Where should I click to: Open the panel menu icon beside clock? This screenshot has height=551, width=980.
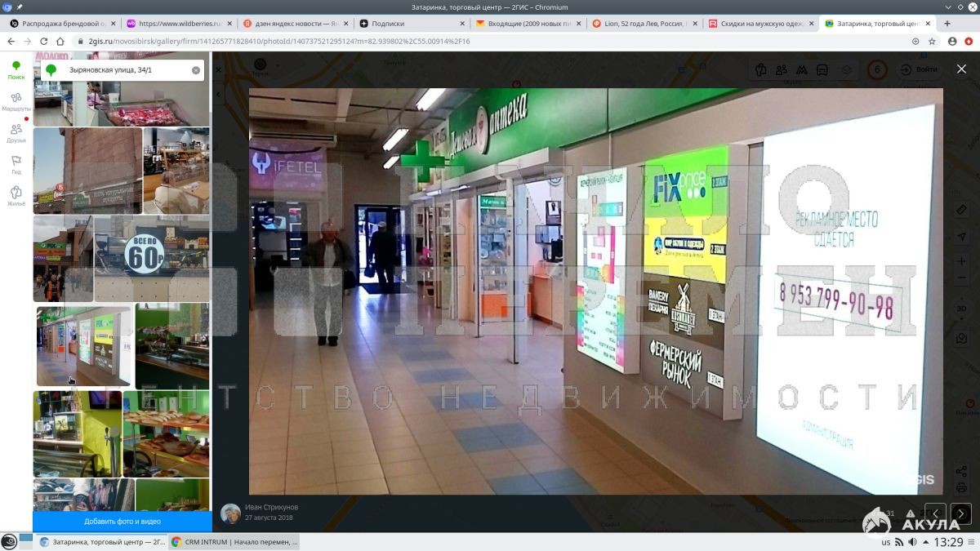click(x=973, y=542)
